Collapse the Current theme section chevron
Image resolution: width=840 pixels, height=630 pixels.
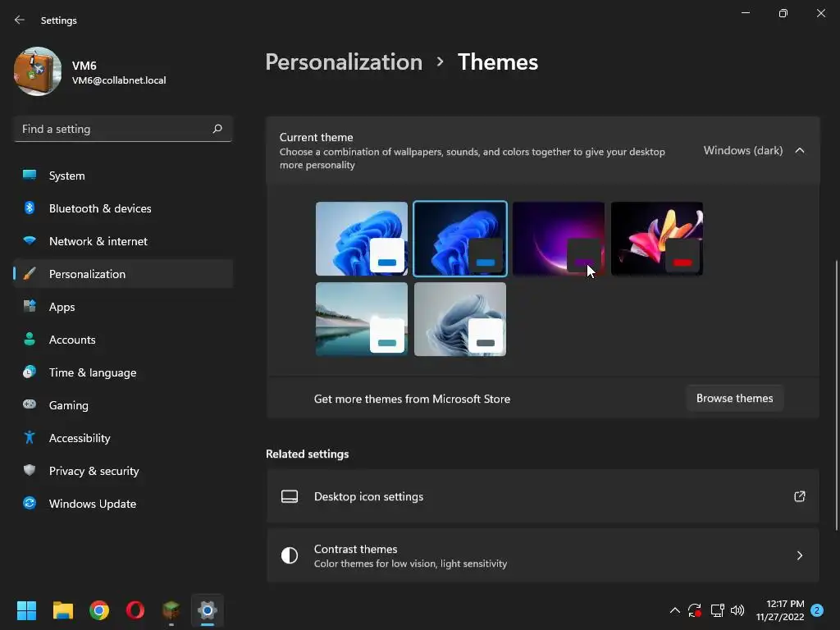click(799, 151)
